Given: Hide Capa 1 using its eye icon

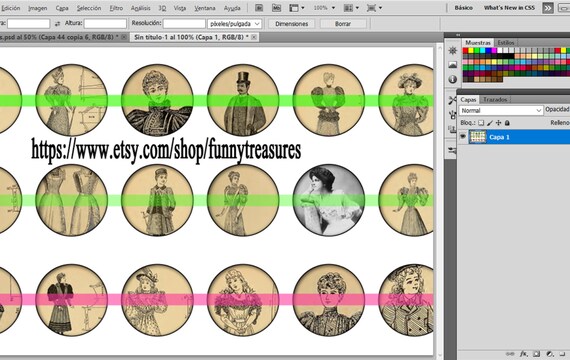Looking at the screenshot, I should (x=462, y=137).
